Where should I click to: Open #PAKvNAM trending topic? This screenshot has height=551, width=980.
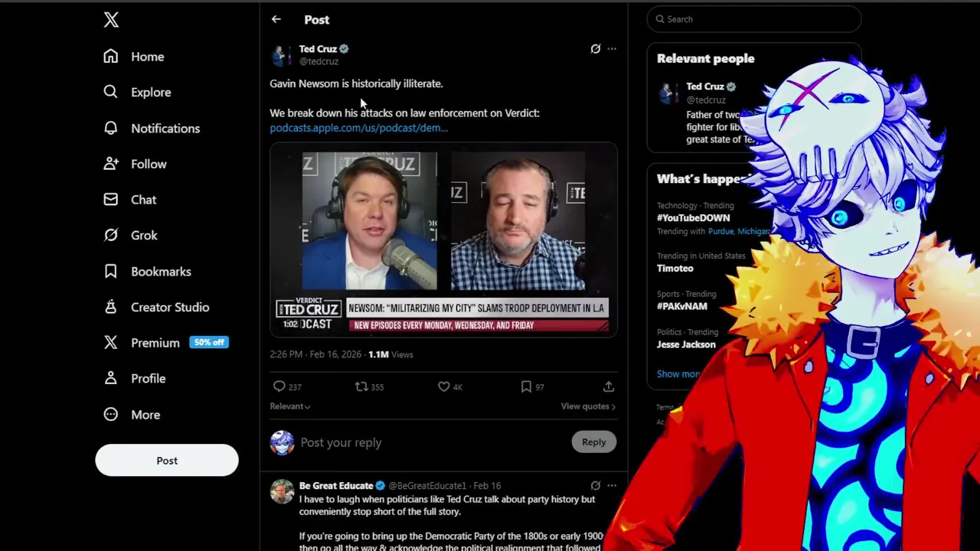click(x=682, y=306)
